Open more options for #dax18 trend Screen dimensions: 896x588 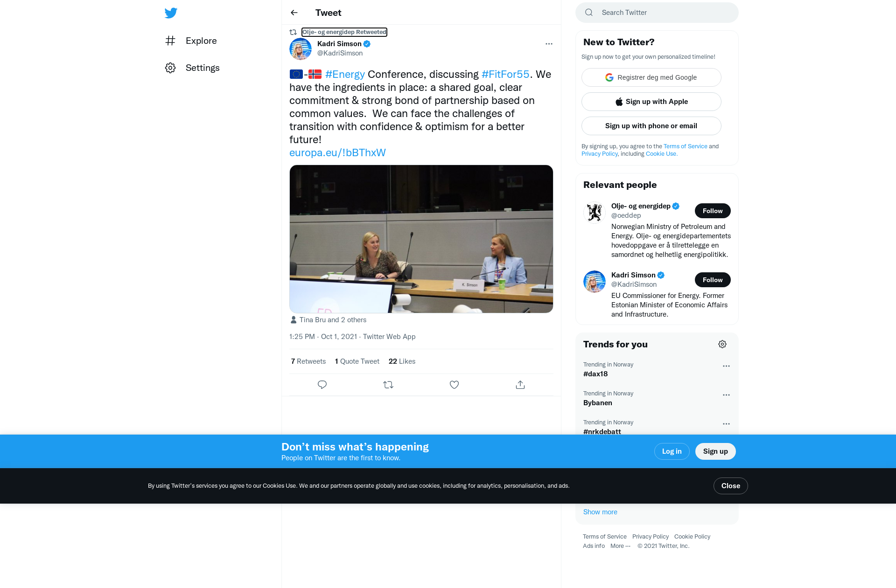[726, 366]
